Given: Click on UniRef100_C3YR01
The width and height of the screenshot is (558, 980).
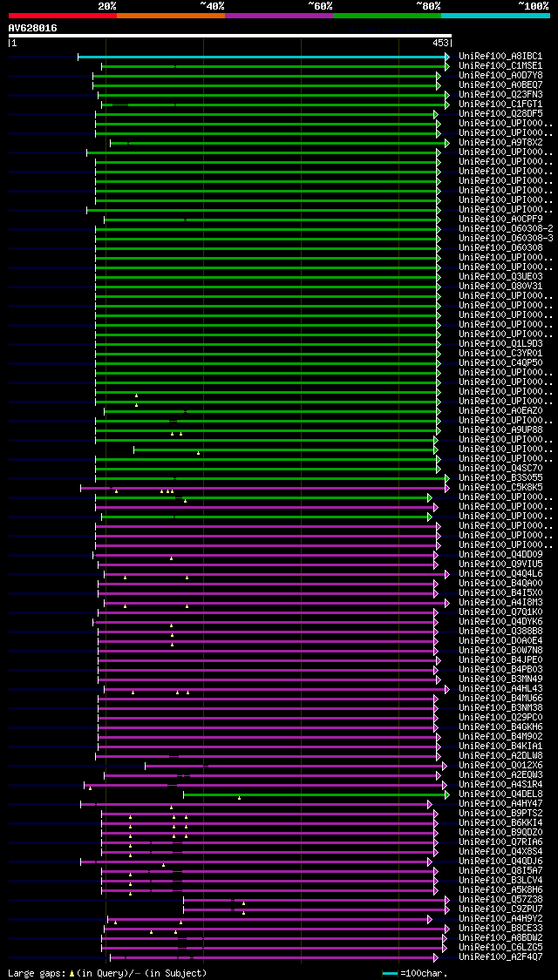Looking at the screenshot, I should pos(500,353).
